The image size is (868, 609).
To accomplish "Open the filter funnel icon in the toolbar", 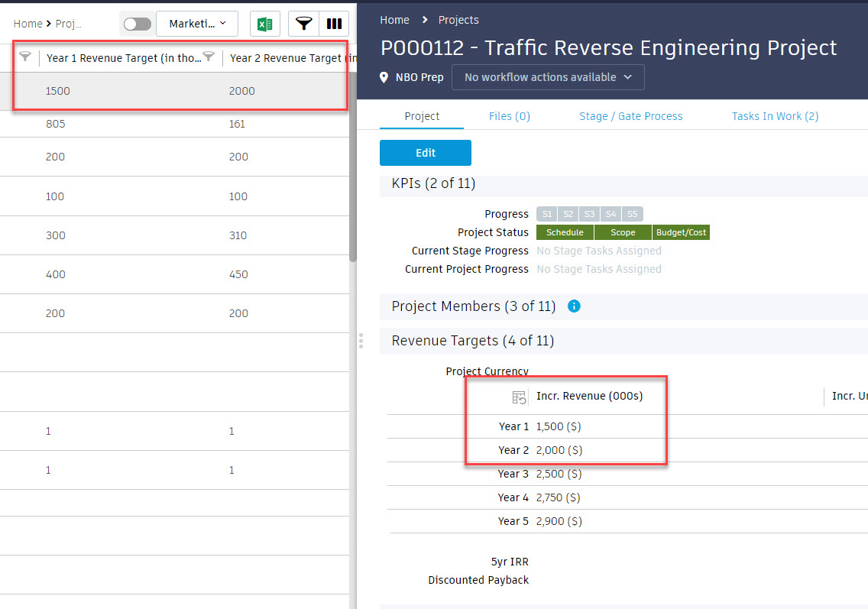I will pos(303,24).
